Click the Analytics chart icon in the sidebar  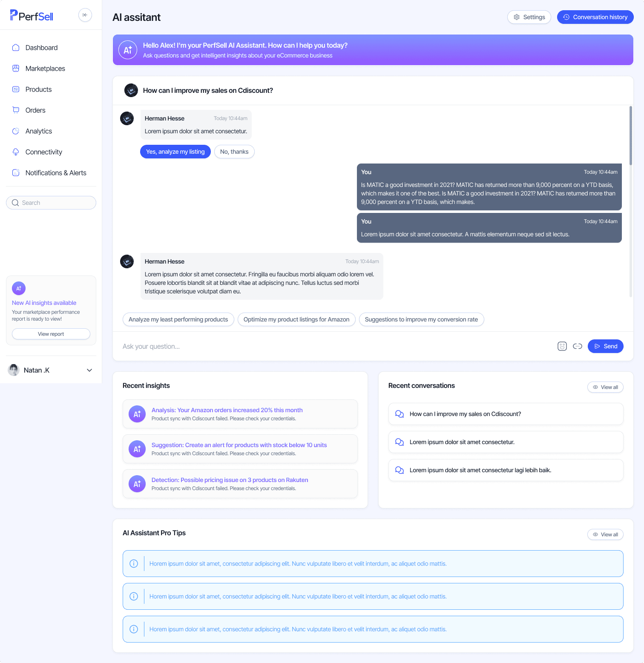[x=16, y=131]
